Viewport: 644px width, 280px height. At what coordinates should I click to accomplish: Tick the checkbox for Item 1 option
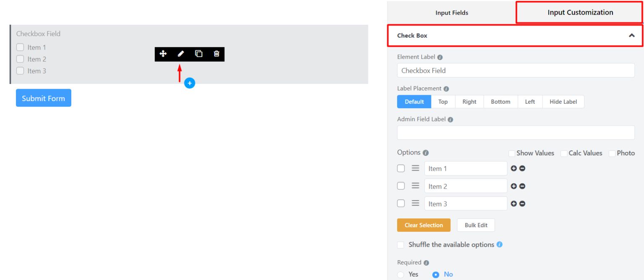tap(400, 168)
